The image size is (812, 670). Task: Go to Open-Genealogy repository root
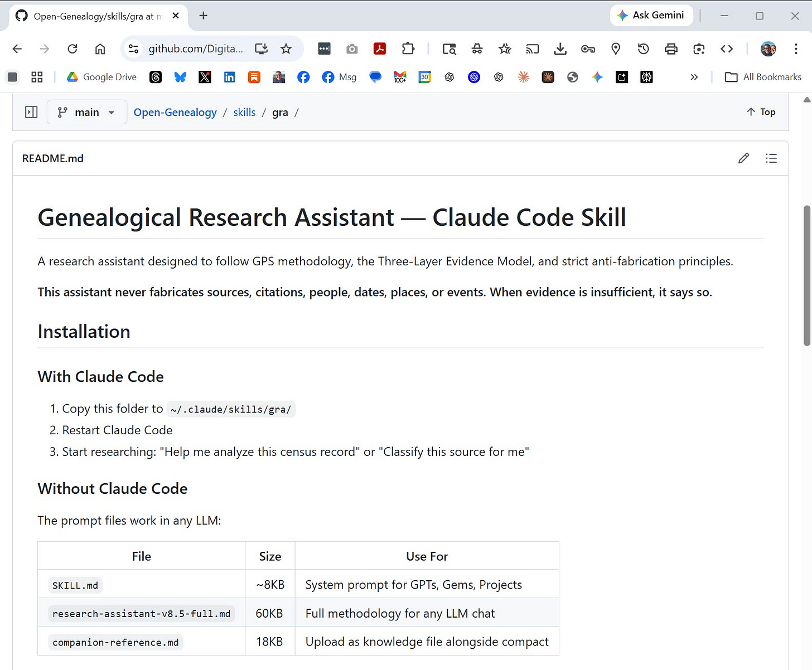tap(175, 112)
